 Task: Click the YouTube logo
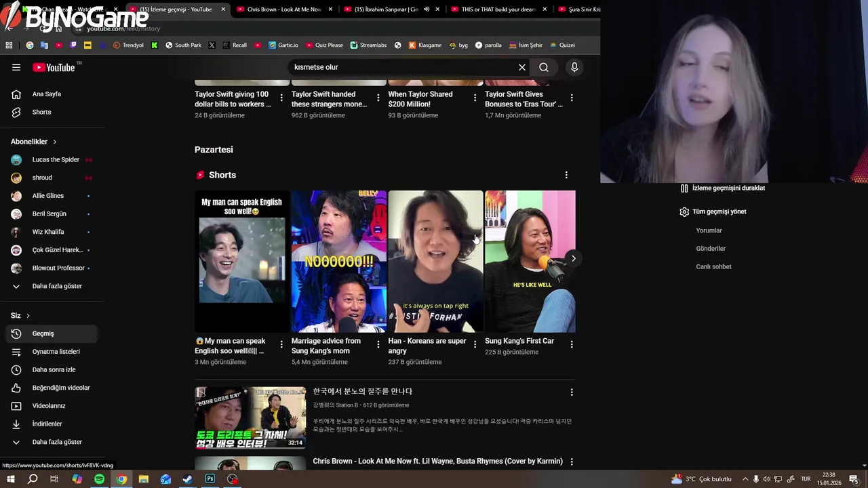point(54,67)
